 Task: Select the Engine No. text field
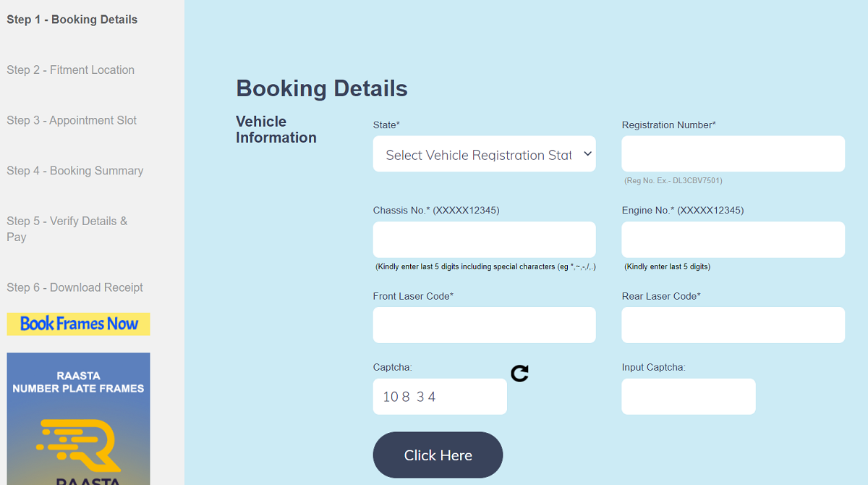[733, 239]
